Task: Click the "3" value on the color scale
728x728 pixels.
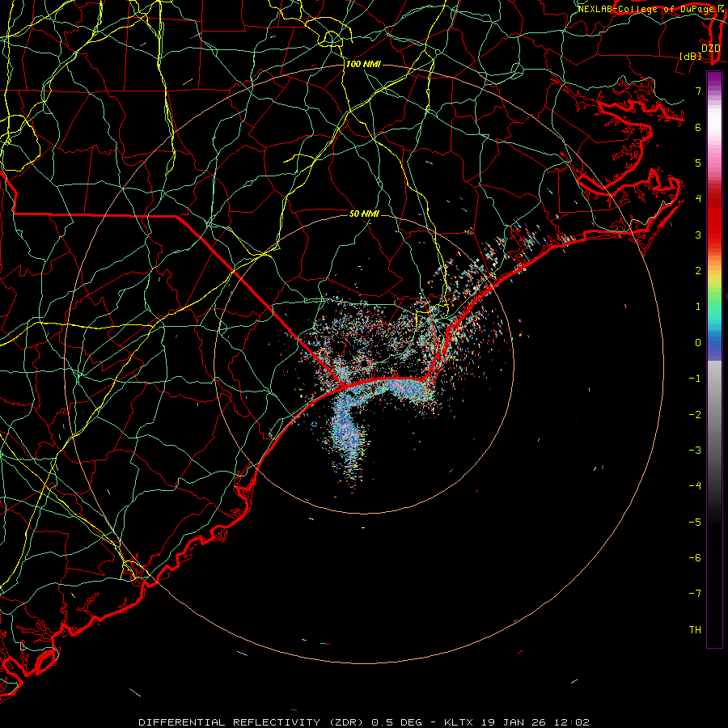Action: 698,235
